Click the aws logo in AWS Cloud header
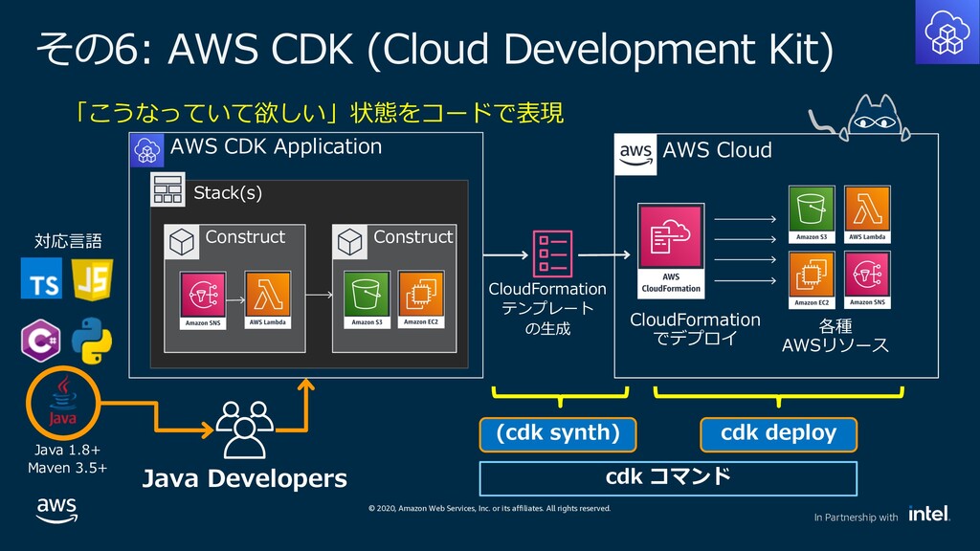Screen dimensions: 980x551 click(x=635, y=154)
